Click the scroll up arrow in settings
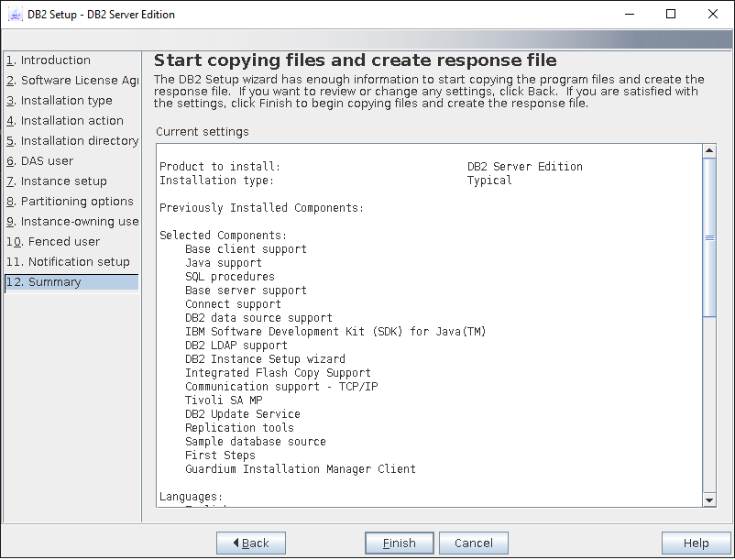 coord(709,151)
